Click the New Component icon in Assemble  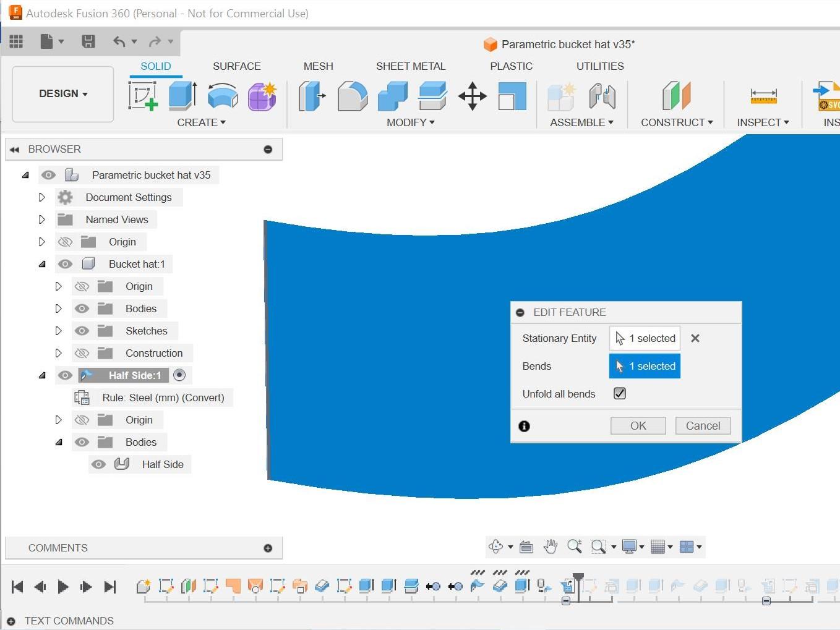(562, 96)
